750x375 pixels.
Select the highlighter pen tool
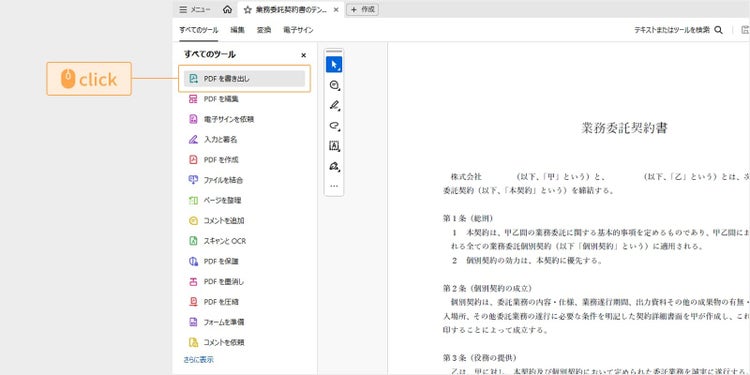(x=334, y=105)
